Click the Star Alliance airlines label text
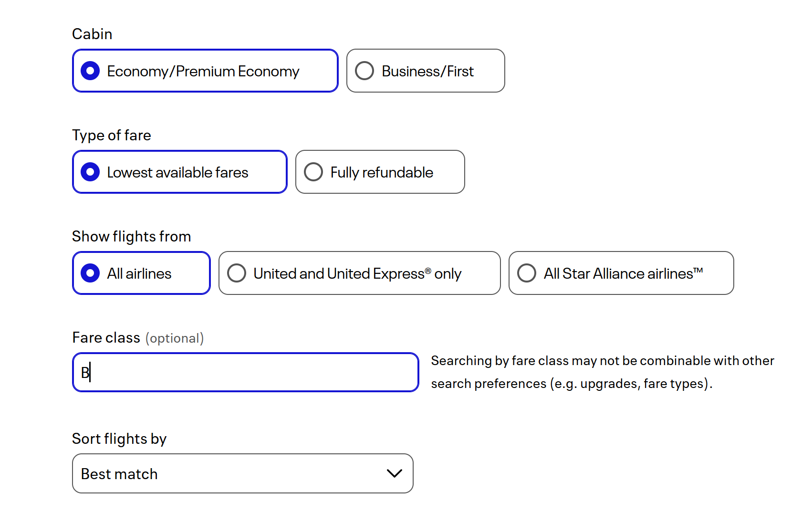 (623, 273)
